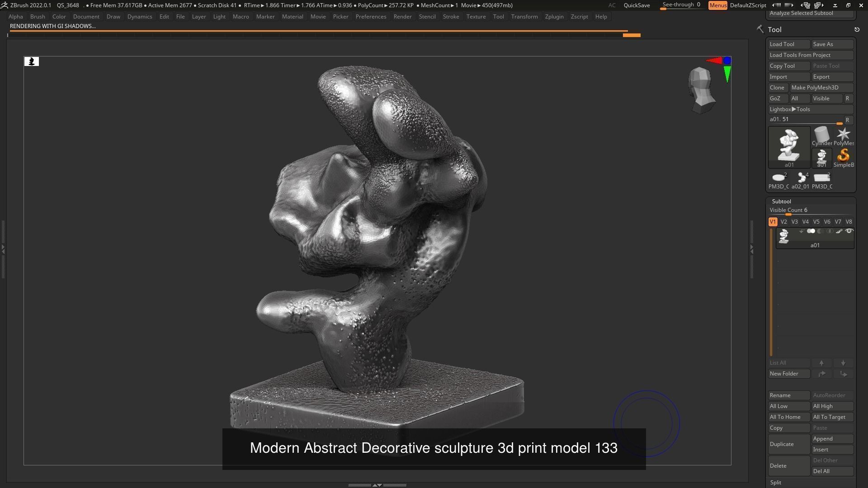Click the Duplicate subtool button
Image resolution: width=868 pixels, height=488 pixels.
pos(789,444)
